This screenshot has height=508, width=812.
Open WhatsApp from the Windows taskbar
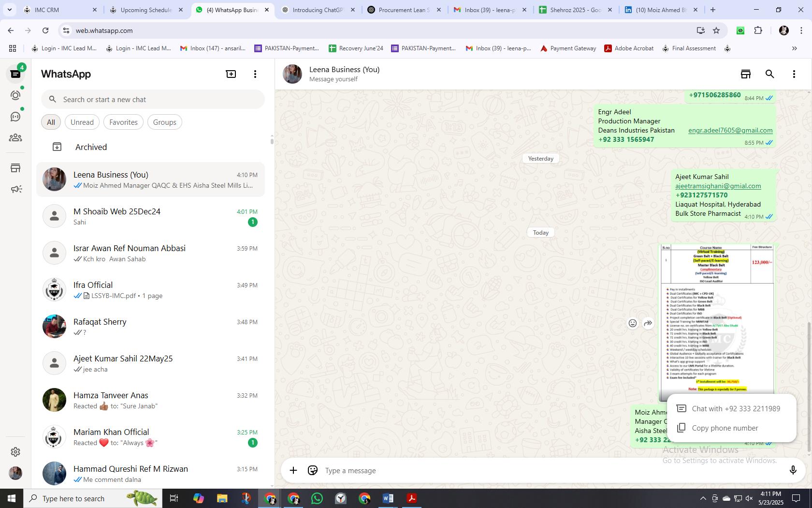pos(317,498)
